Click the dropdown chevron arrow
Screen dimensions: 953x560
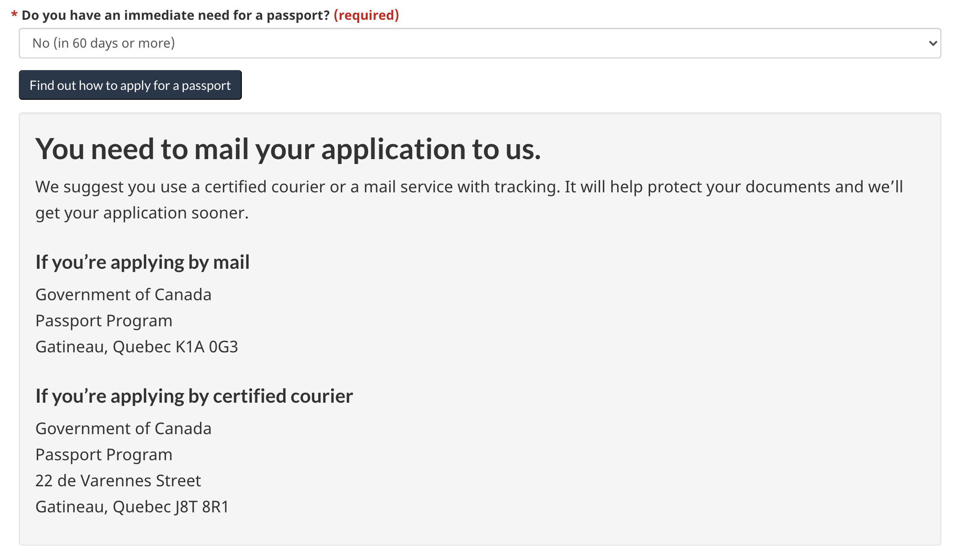click(x=932, y=43)
